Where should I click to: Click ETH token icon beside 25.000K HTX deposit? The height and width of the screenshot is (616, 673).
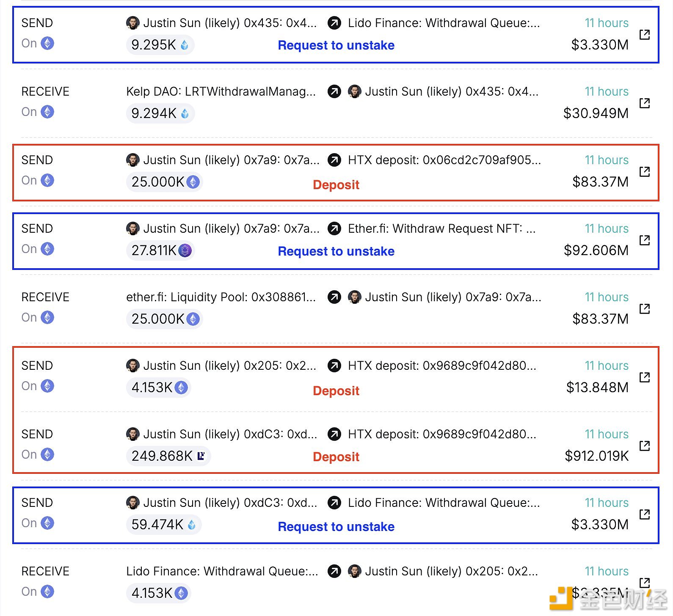point(193,182)
